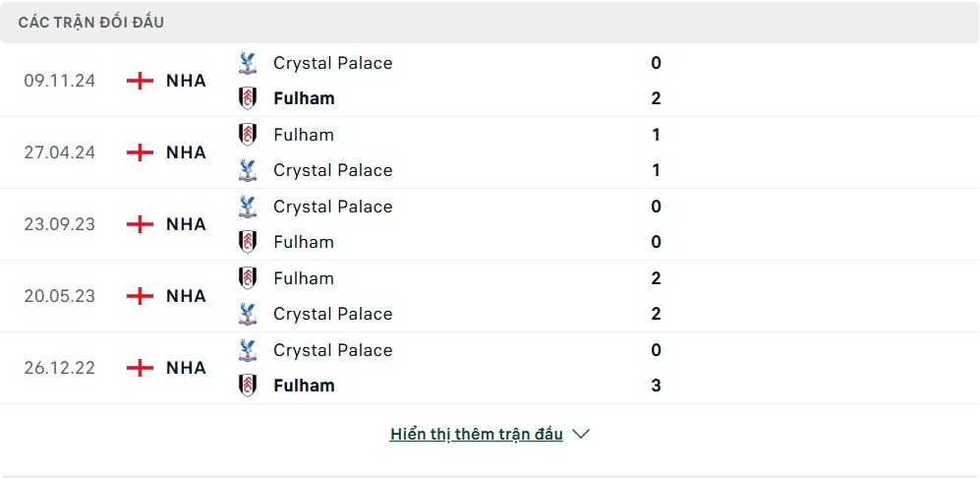Click "Hiển thị thêm trận đấu" link
Image resolution: width=980 pixels, height=478 pixels.
[477, 434]
